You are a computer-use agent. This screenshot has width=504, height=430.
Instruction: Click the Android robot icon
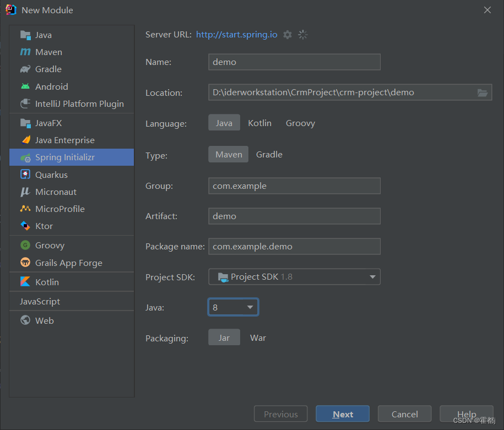25,86
